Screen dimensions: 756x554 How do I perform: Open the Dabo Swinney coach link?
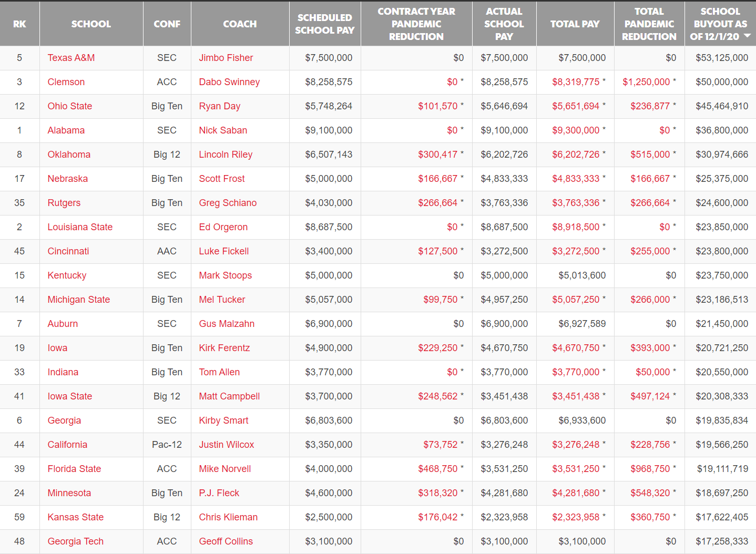pyautogui.click(x=229, y=82)
